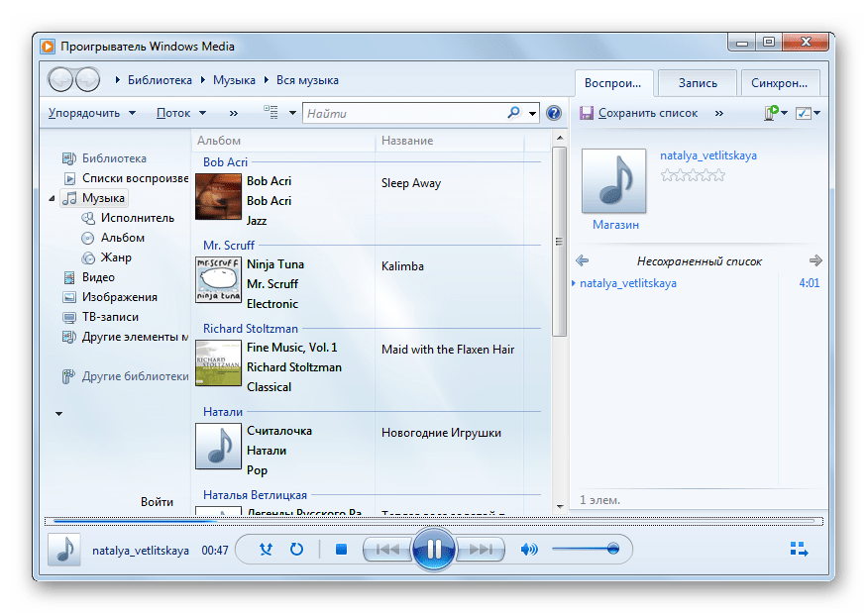Open Жанр under Музыка

coord(106,257)
